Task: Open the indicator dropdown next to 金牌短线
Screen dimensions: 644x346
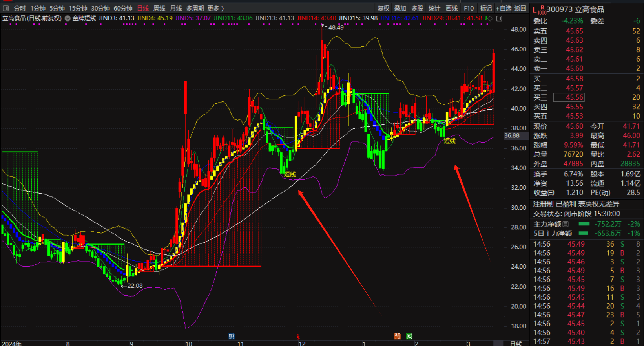Action: [68, 18]
